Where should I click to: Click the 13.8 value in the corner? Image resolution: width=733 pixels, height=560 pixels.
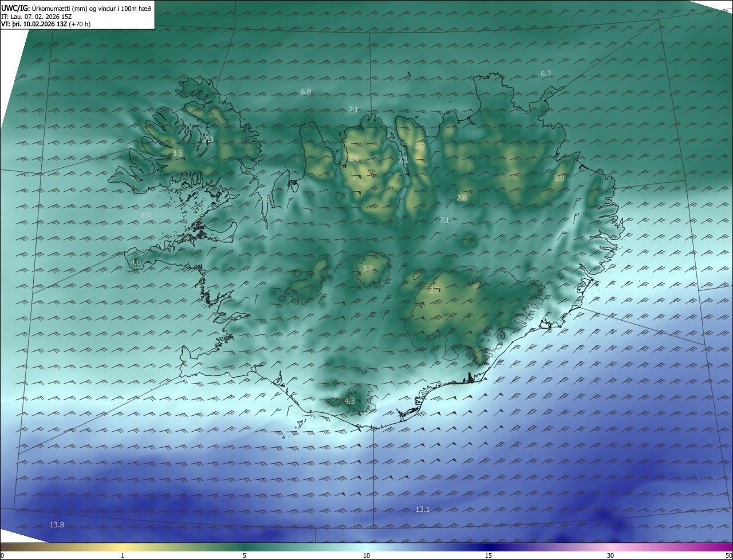57,524
